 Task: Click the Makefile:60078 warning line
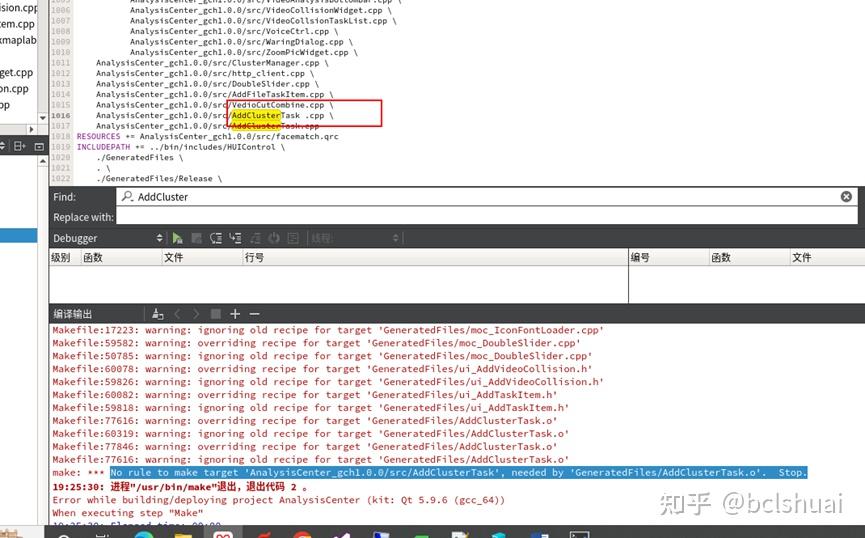[x=322, y=369]
